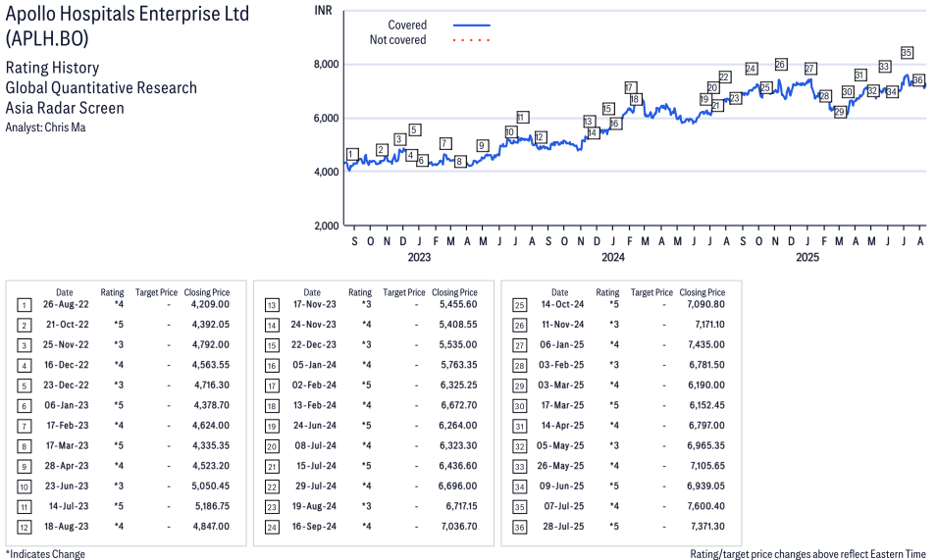
Task: Click the numbered box 1 in the first table
Action: pos(24,305)
